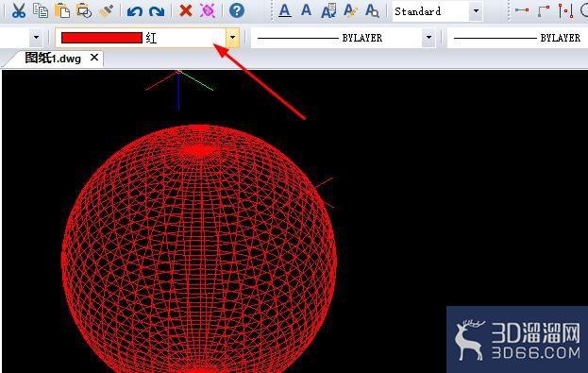Expand the layer dropdown arrow left of color box
The width and height of the screenshot is (588, 373).
tap(37, 38)
